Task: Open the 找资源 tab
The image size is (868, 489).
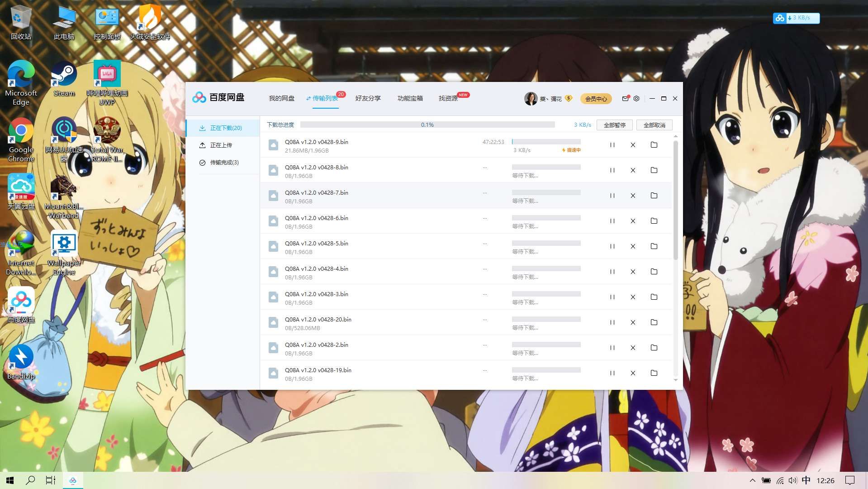Action: click(x=448, y=98)
